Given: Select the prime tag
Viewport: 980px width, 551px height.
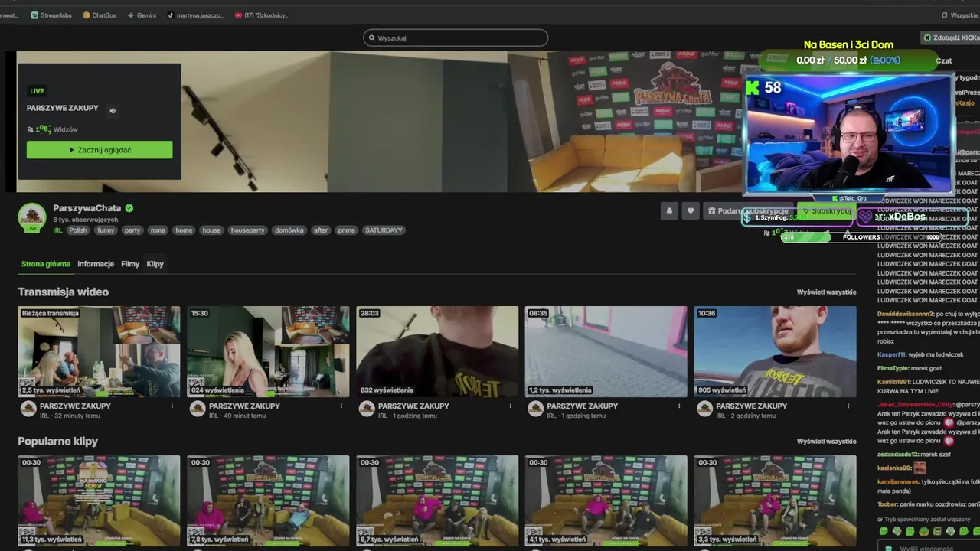Looking at the screenshot, I should 346,230.
